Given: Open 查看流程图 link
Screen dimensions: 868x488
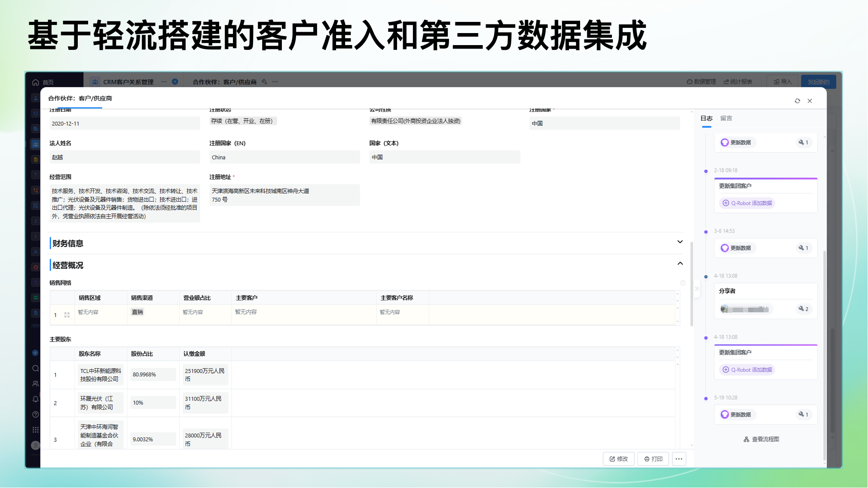Looking at the screenshot, I should (x=761, y=439).
